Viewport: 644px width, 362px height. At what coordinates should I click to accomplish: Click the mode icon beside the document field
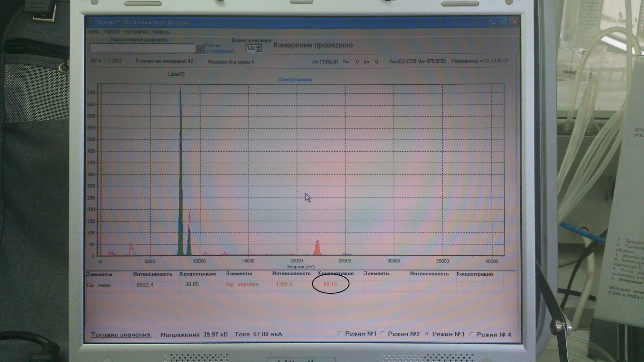200,48
